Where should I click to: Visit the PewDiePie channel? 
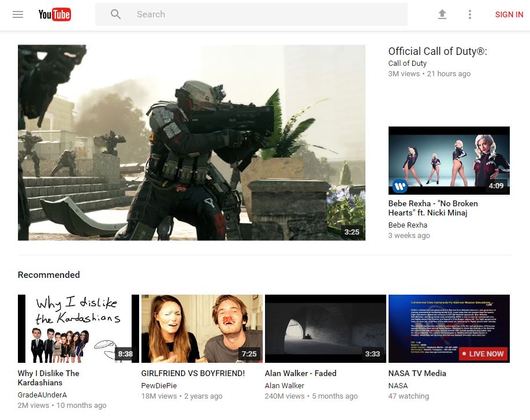[159, 385]
